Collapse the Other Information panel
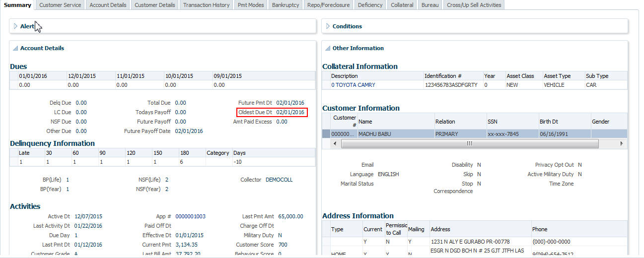644x258 pixels. coord(328,48)
